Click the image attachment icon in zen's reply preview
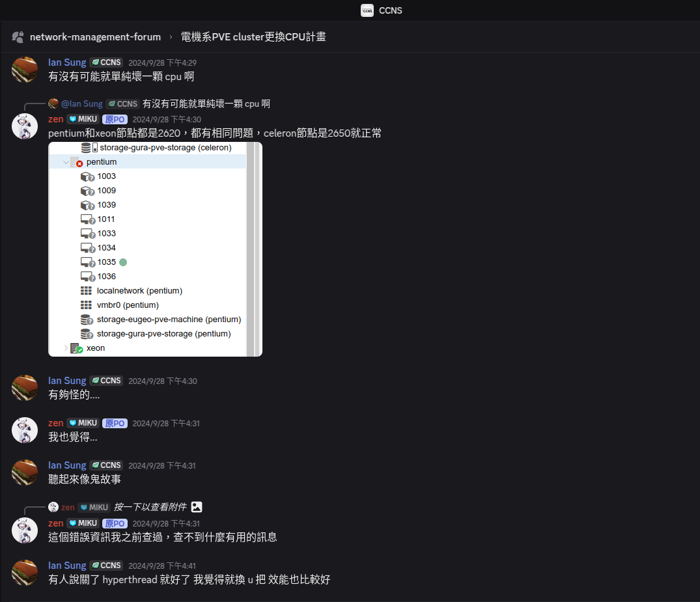 point(197,507)
